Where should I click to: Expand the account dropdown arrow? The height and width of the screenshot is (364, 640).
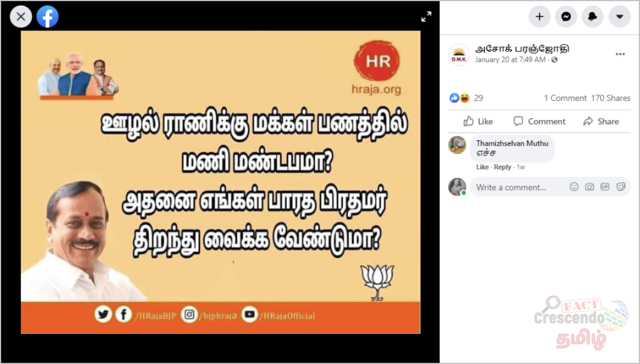click(x=619, y=17)
